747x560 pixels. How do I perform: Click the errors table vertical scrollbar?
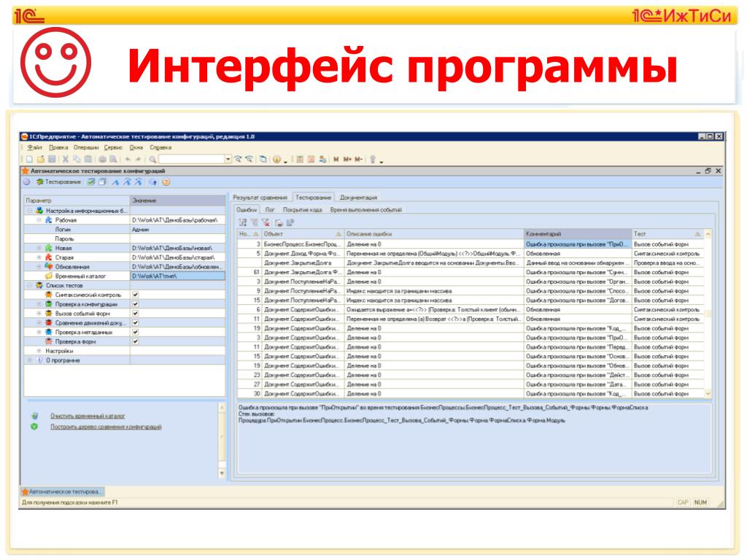point(708,314)
